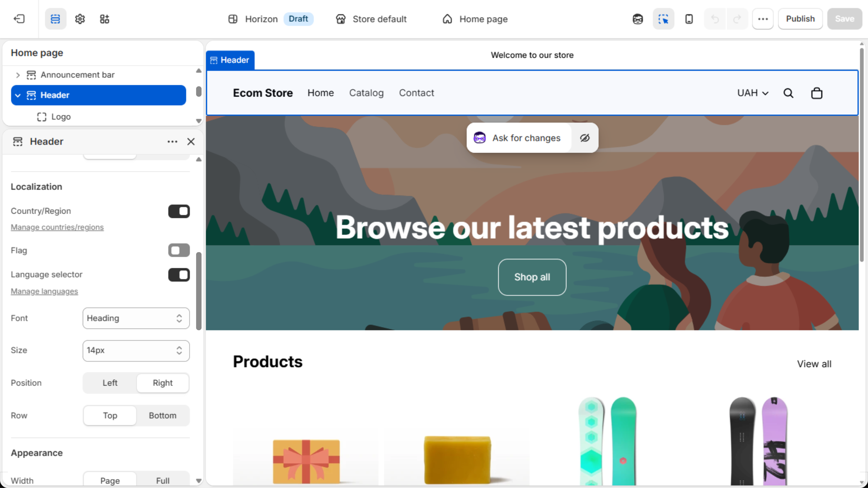Open Sidekick assistant icon in top bar
868x488 pixels.
tap(637, 19)
